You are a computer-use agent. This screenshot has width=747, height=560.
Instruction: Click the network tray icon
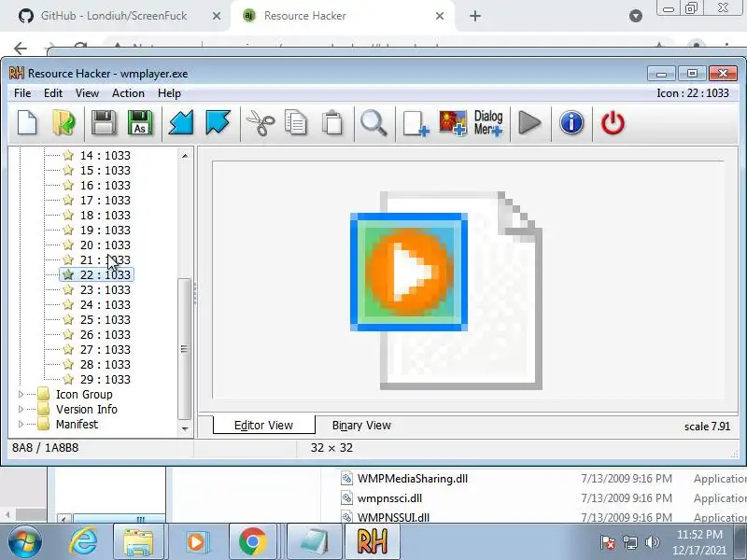[630, 542]
